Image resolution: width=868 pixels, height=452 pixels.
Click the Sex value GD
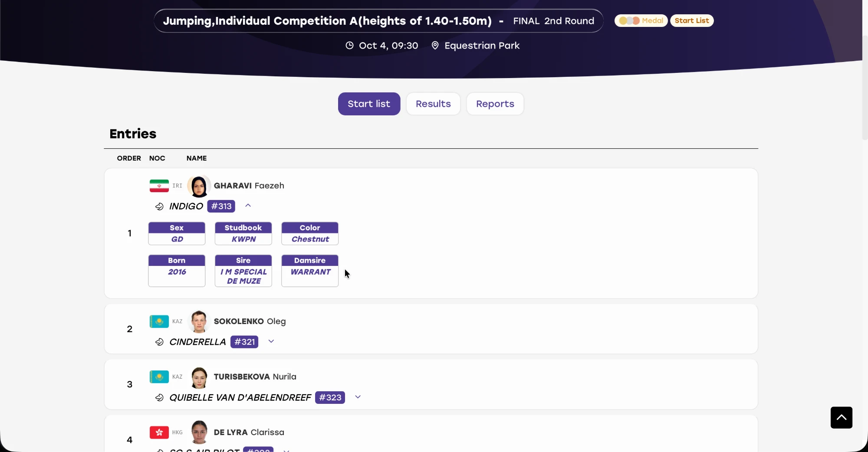(177, 239)
